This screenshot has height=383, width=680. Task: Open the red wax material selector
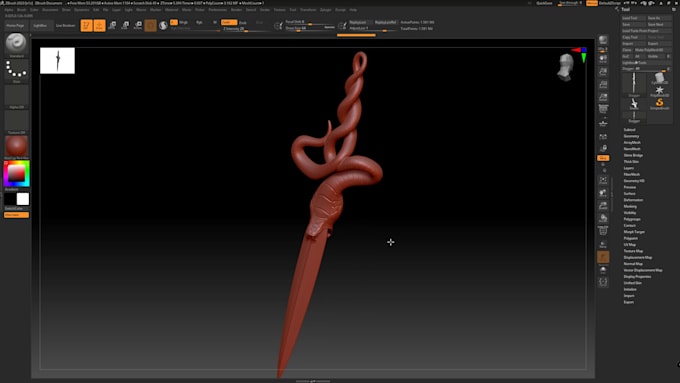coord(16,146)
